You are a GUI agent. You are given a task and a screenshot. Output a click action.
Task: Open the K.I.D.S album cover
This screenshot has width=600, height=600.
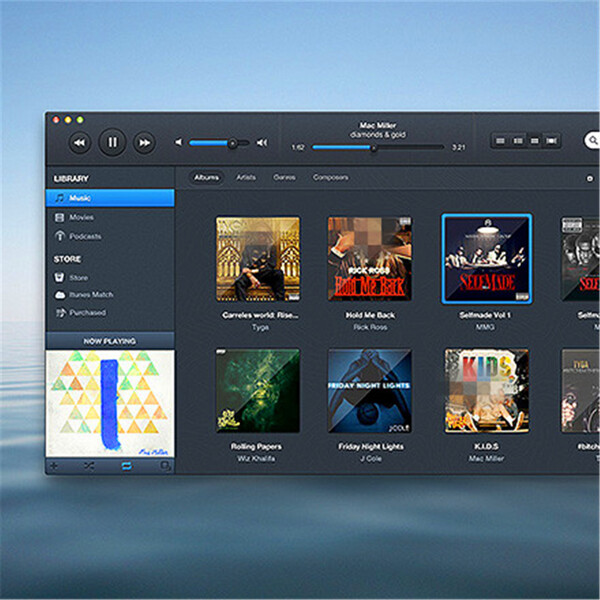click(486, 390)
